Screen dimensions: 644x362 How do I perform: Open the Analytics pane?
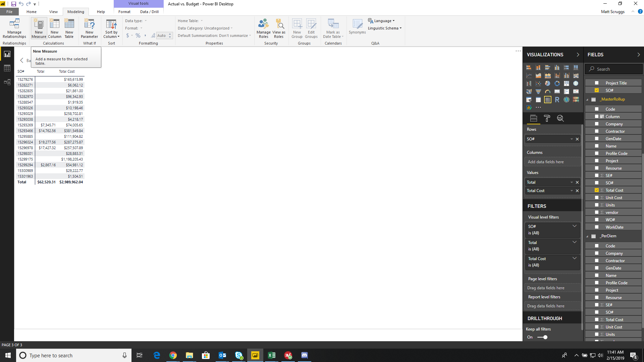(560, 118)
